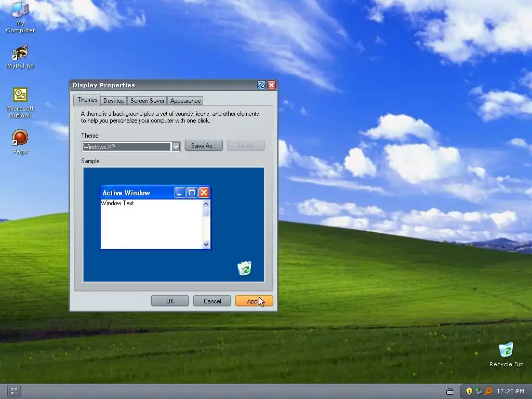Expand the Theme dropdown arrow
This screenshot has width=532, height=399.
[x=176, y=147]
